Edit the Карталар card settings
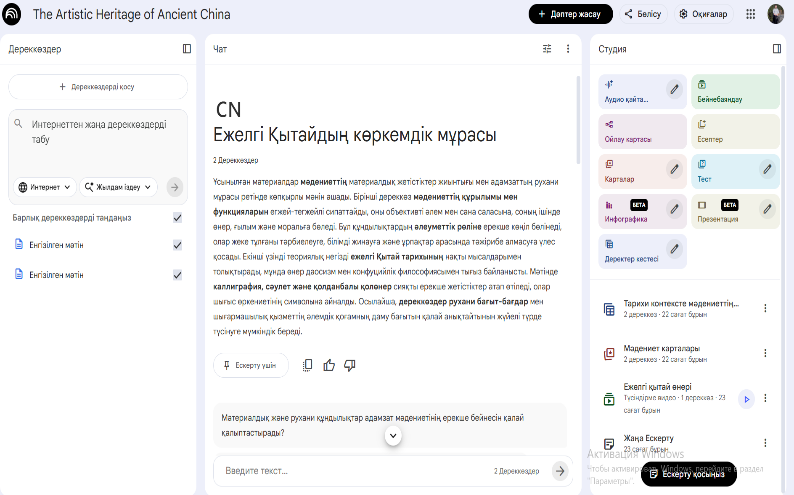Viewport: 794px width, 495px height. tap(674, 169)
